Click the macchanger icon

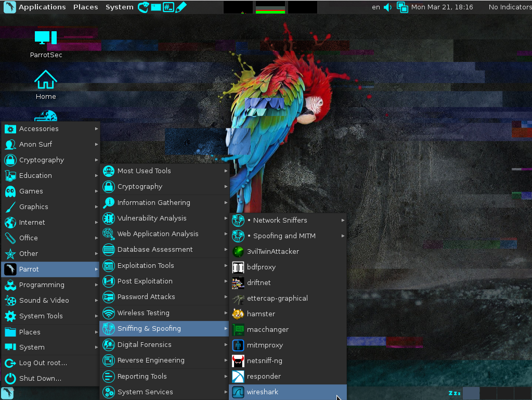coord(238,329)
